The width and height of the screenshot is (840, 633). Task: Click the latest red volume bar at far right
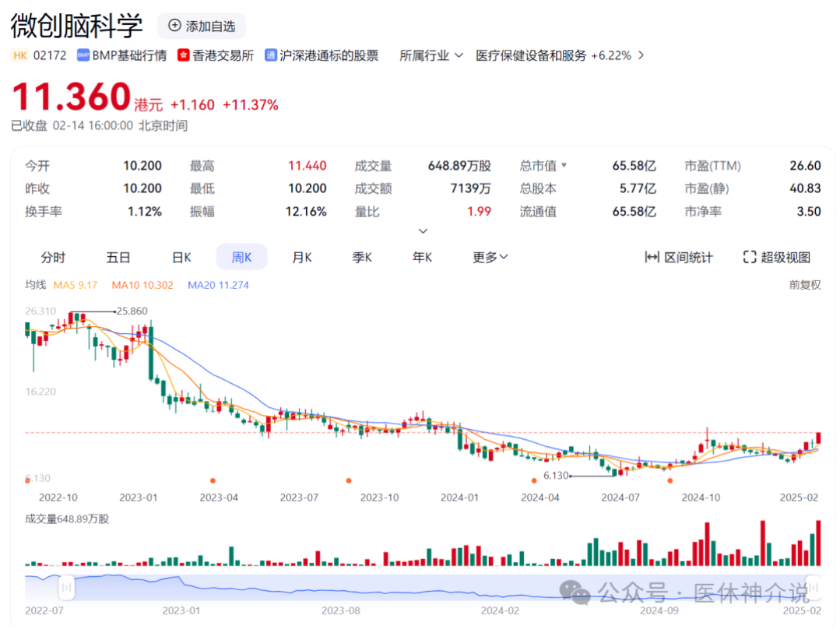click(818, 543)
